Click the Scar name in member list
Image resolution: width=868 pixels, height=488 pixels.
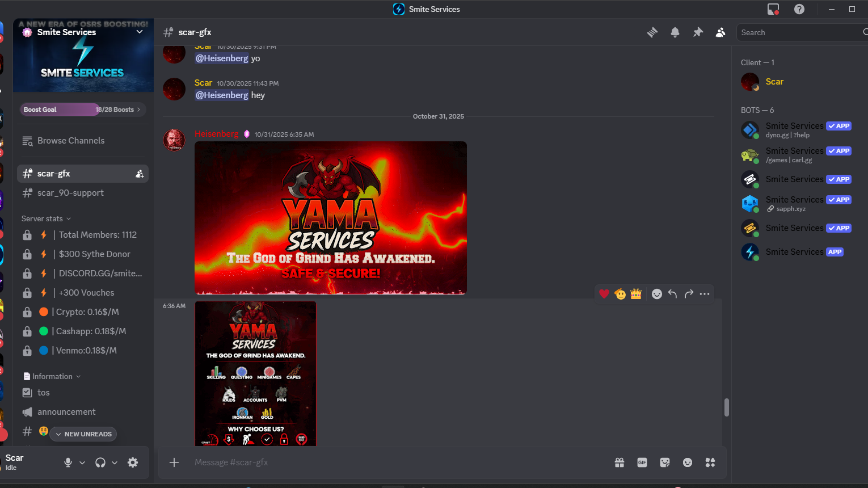774,82
